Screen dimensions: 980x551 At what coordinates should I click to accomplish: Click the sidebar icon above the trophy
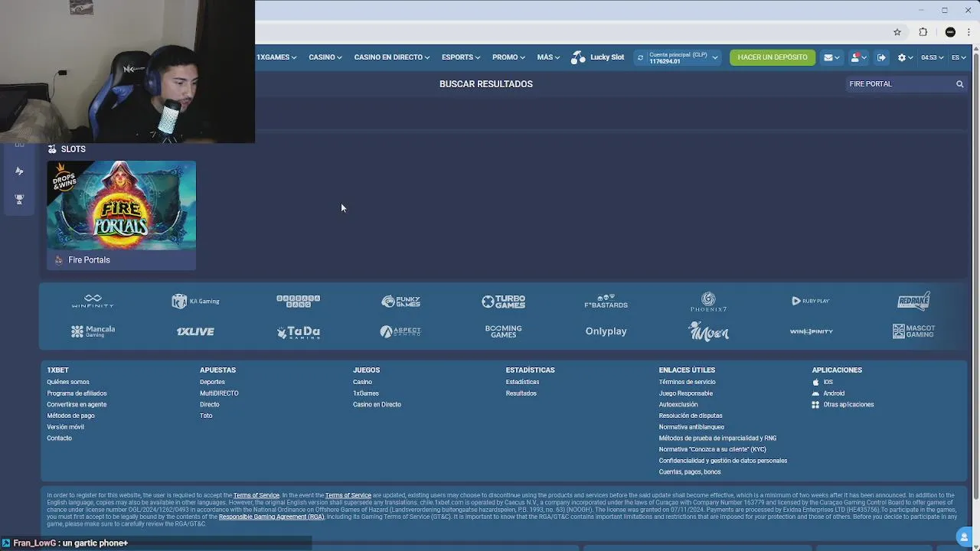coord(19,171)
